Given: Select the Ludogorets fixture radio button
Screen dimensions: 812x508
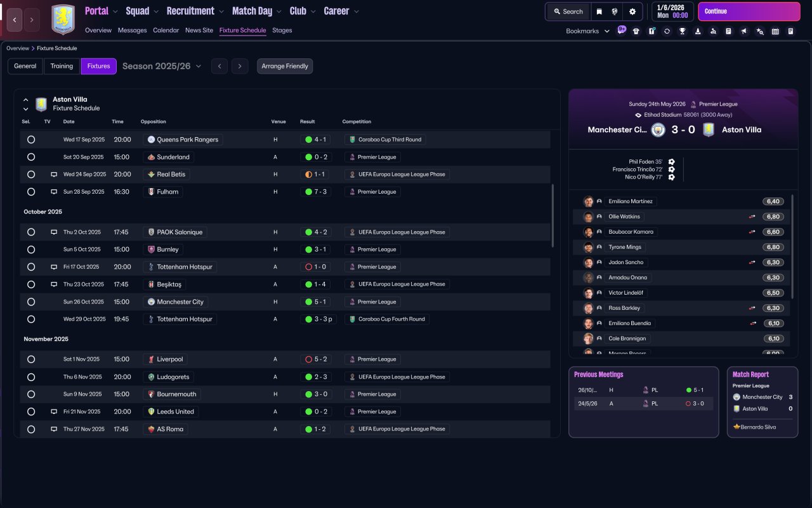Looking at the screenshot, I should click(x=31, y=377).
